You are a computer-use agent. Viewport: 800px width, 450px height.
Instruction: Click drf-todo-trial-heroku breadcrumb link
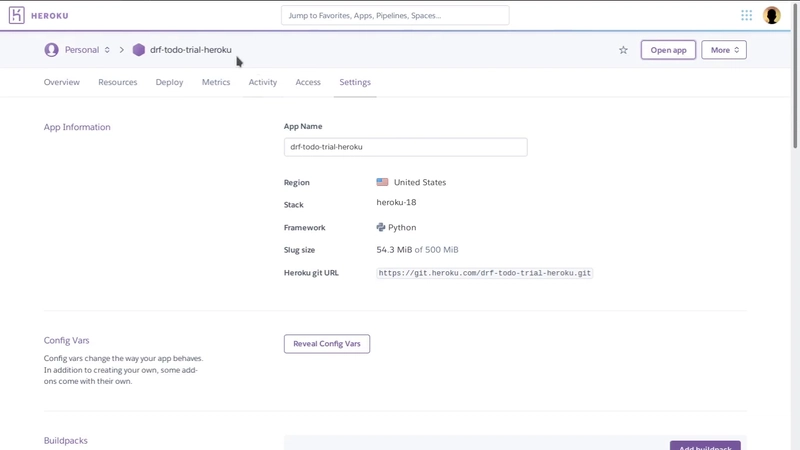point(191,50)
